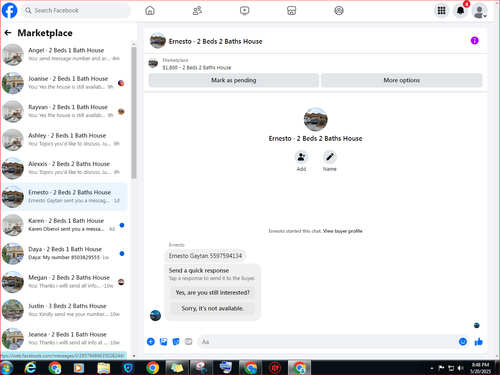Open the Alexxis - 2 Beds 2 Baths House chat
Screen dimensions: 500x375
[x=65, y=168]
